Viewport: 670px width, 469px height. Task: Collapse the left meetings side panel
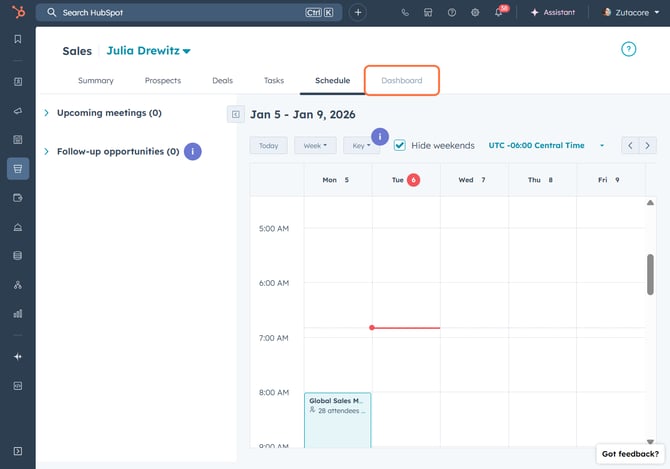(235, 114)
